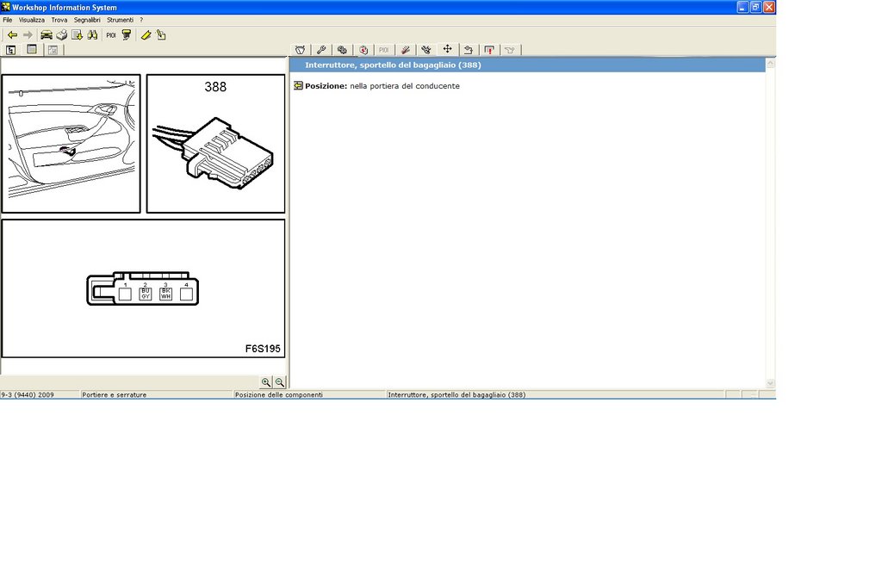The image size is (882, 588).
Task: Click the yellow back arrow
Action: pos(12,34)
